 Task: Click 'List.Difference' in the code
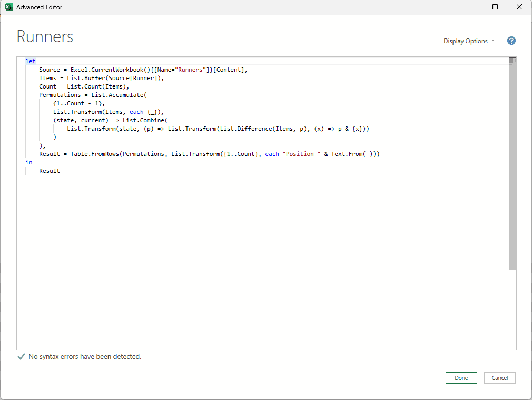pos(246,129)
